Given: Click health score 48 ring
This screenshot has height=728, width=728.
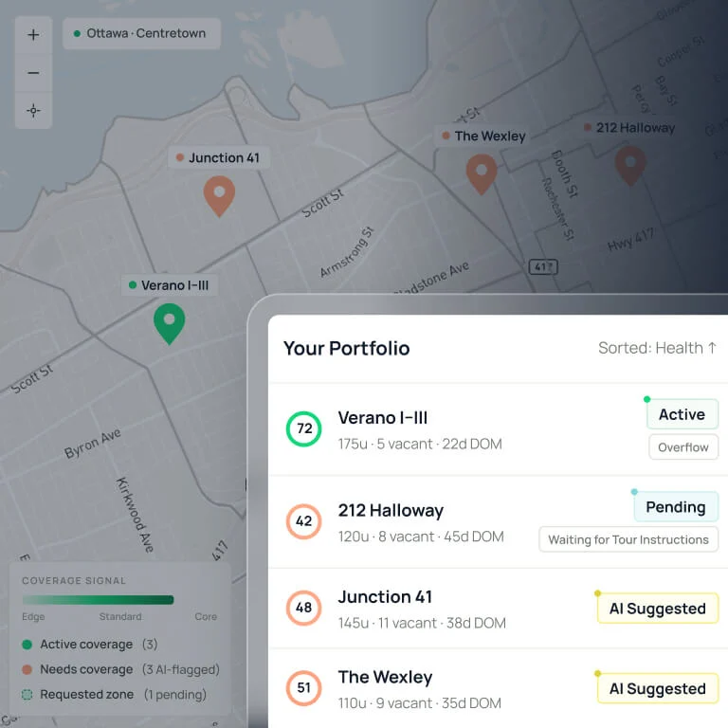Looking at the screenshot, I should [304, 608].
